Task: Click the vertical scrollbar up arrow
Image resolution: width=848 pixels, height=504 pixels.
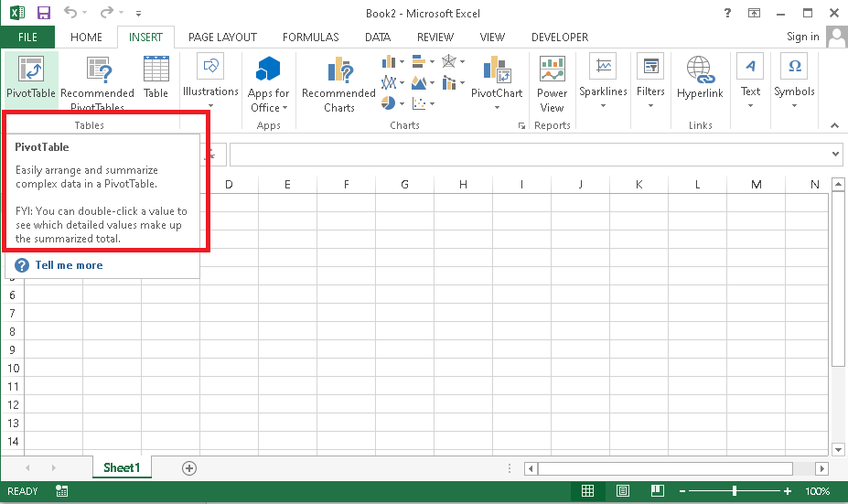Action: pos(838,185)
